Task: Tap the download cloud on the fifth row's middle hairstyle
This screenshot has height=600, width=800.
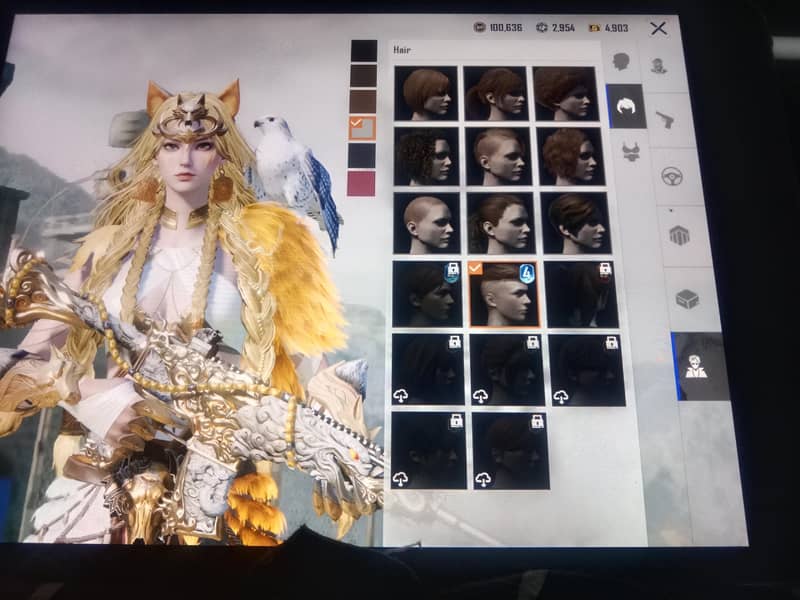Action: (480, 396)
